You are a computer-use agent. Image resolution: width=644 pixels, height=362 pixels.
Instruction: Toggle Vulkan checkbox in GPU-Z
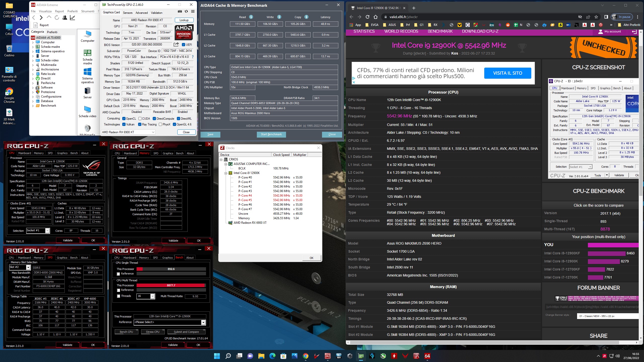pyautogui.click(x=124, y=124)
